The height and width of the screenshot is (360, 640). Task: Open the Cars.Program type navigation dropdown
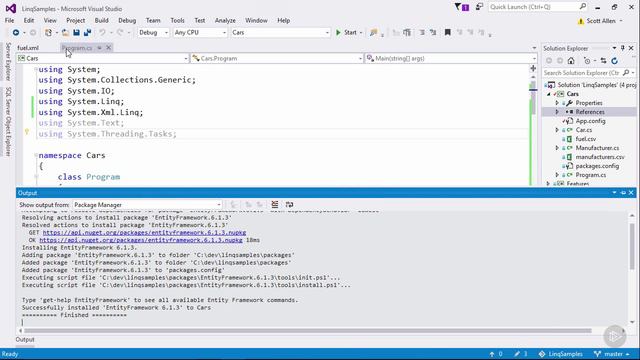point(277,58)
